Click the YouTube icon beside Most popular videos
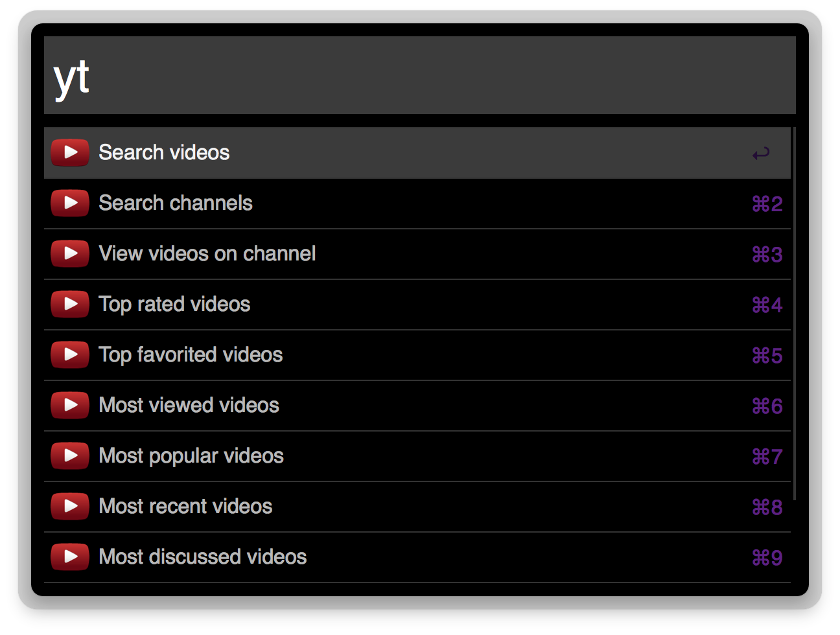Image resolution: width=840 pixels, height=635 pixels. pos(70,456)
